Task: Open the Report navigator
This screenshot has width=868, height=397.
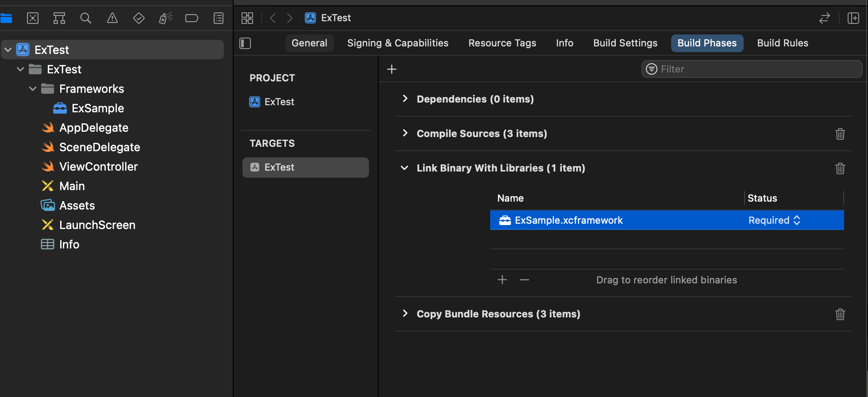Action: tap(219, 18)
